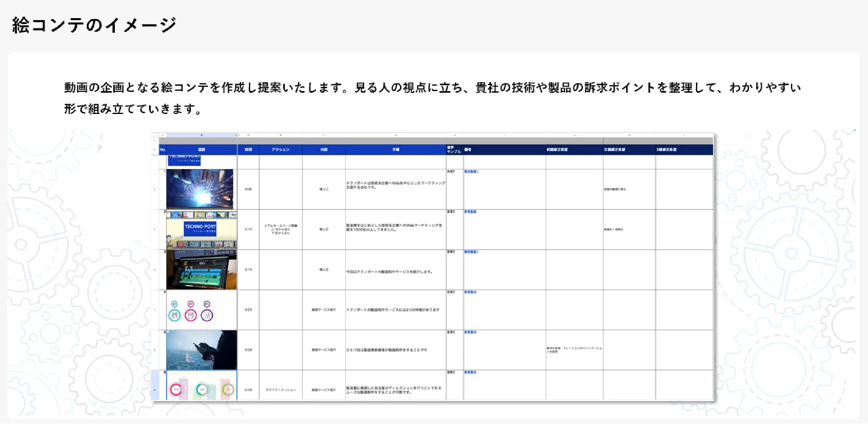Open the blue link in row 6's notes cell

point(470,372)
